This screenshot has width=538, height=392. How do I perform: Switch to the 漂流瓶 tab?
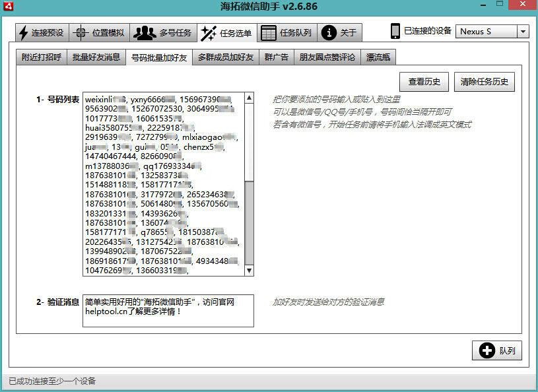click(378, 57)
